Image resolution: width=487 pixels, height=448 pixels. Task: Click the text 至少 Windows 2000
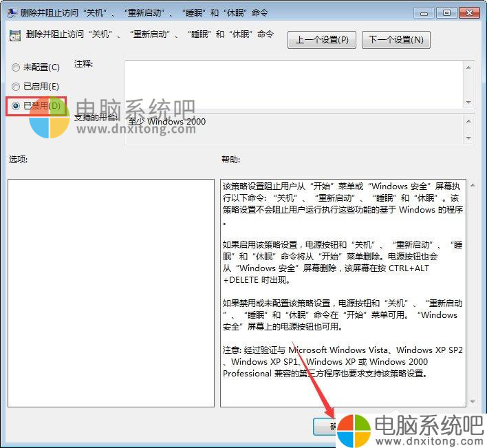[x=167, y=122]
